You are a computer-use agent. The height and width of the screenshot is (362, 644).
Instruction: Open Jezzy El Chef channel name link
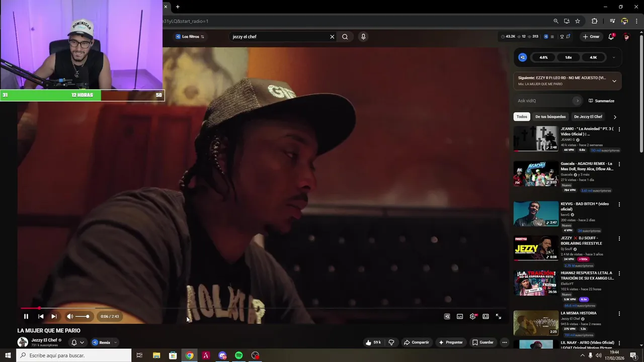click(x=44, y=340)
